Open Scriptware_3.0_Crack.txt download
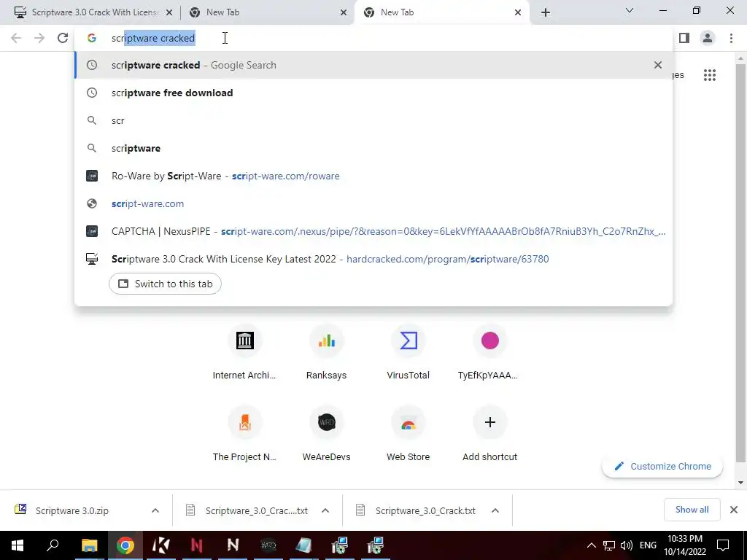Viewport: 747px width, 560px height. point(425,510)
